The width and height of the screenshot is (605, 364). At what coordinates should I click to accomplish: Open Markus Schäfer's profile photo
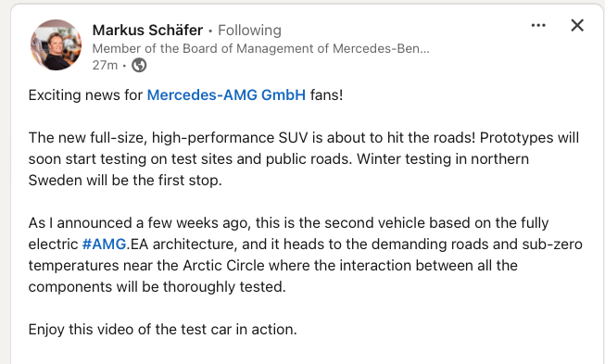click(56, 44)
